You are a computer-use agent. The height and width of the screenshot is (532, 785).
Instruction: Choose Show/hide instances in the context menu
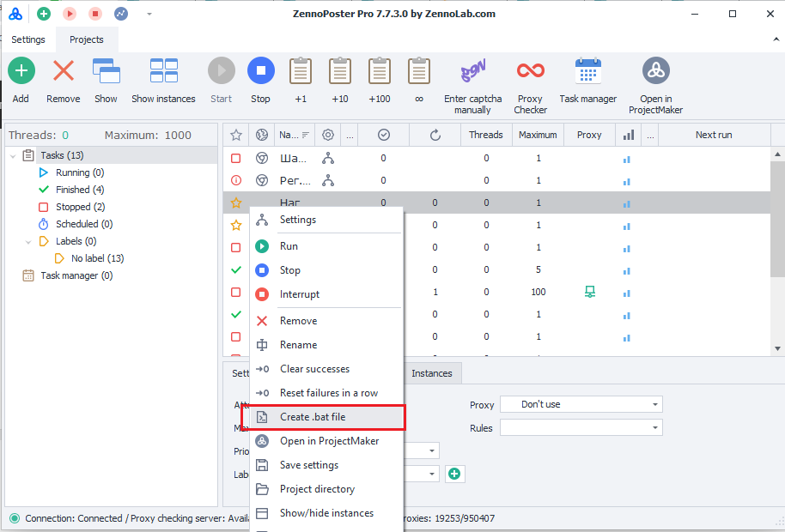pyautogui.click(x=326, y=513)
